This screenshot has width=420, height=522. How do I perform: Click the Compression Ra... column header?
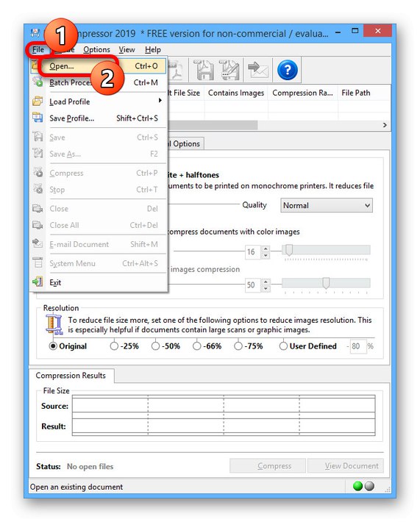click(x=302, y=93)
